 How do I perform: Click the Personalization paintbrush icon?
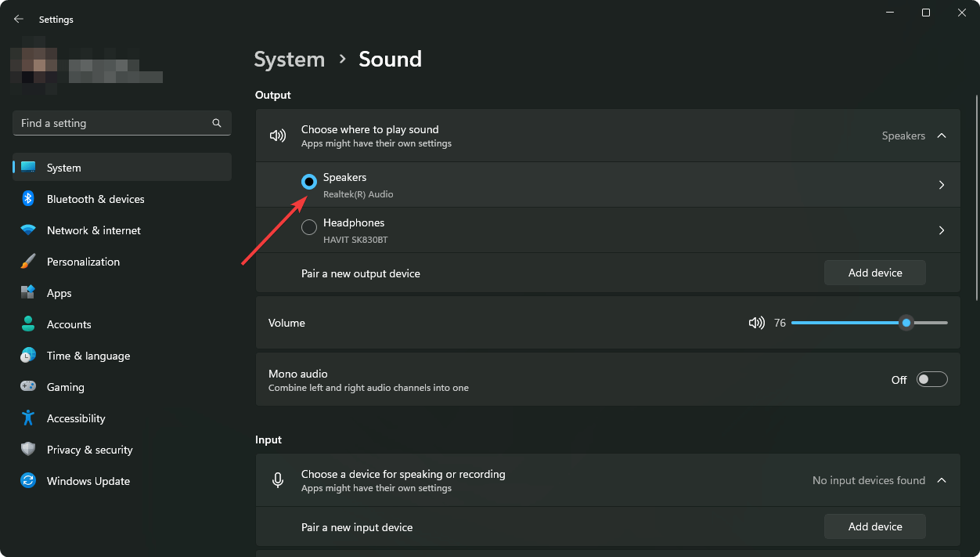pos(28,262)
